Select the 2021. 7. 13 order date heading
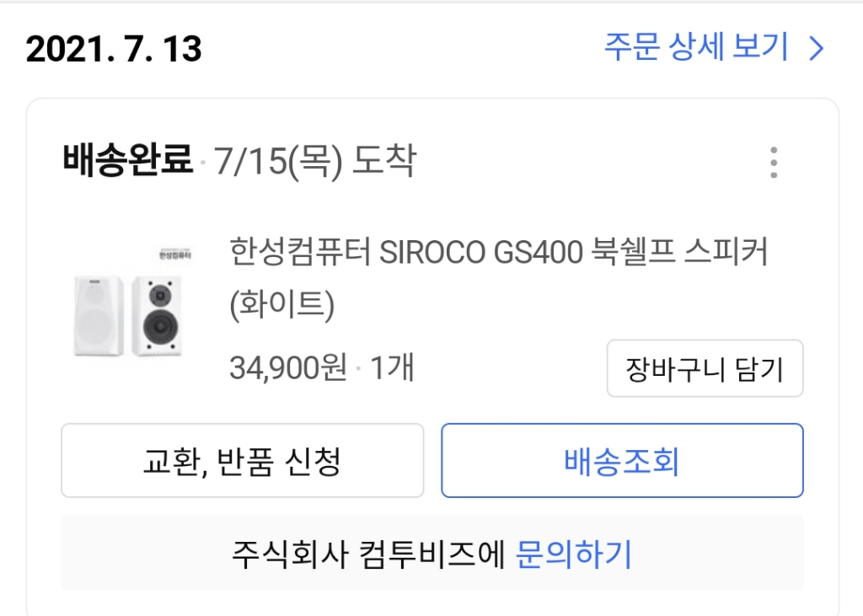Image resolution: width=863 pixels, height=616 pixels. click(x=114, y=49)
